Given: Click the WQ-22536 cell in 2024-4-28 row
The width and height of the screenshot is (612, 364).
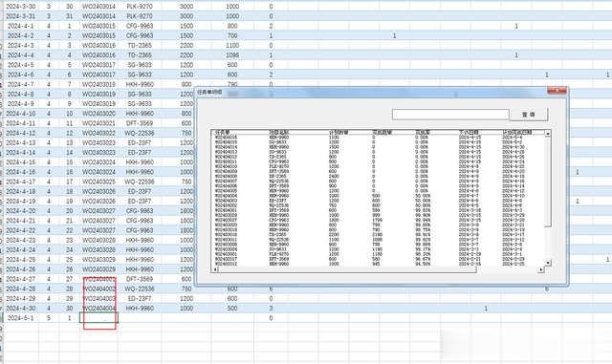Looking at the screenshot, I should (x=140, y=289).
